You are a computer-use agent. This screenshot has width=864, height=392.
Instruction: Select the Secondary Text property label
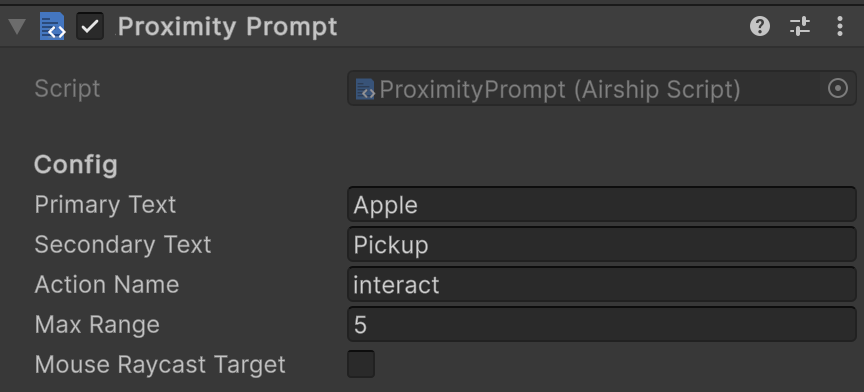pyautogui.click(x=123, y=244)
